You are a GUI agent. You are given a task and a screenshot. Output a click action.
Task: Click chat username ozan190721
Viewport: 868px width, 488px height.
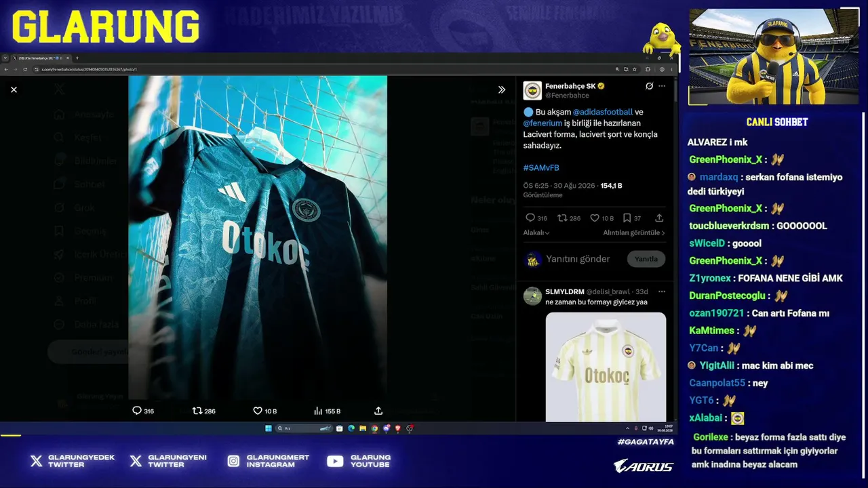tap(716, 313)
